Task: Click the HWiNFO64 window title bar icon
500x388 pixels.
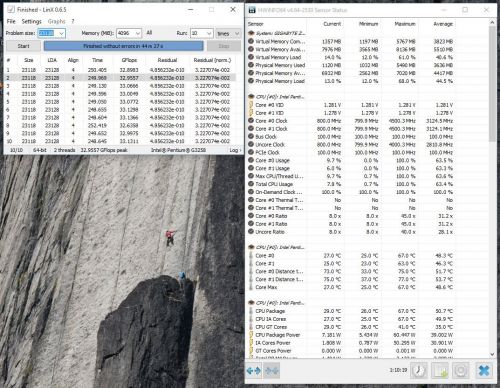Action: [252, 10]
